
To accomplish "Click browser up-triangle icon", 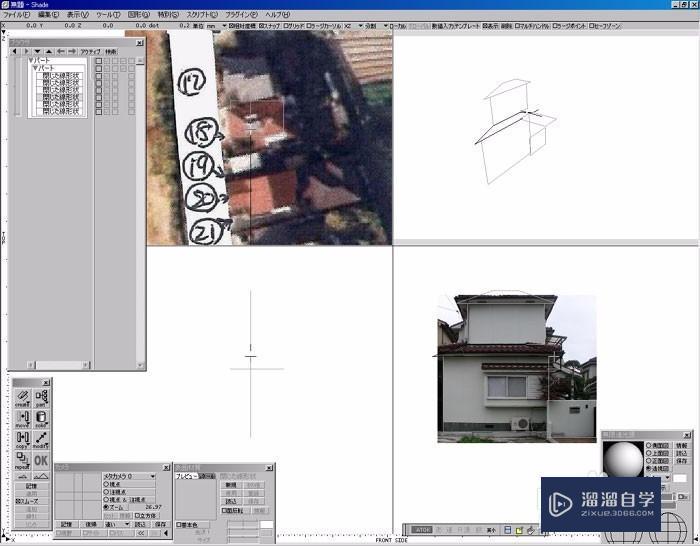I will (49, 51).
